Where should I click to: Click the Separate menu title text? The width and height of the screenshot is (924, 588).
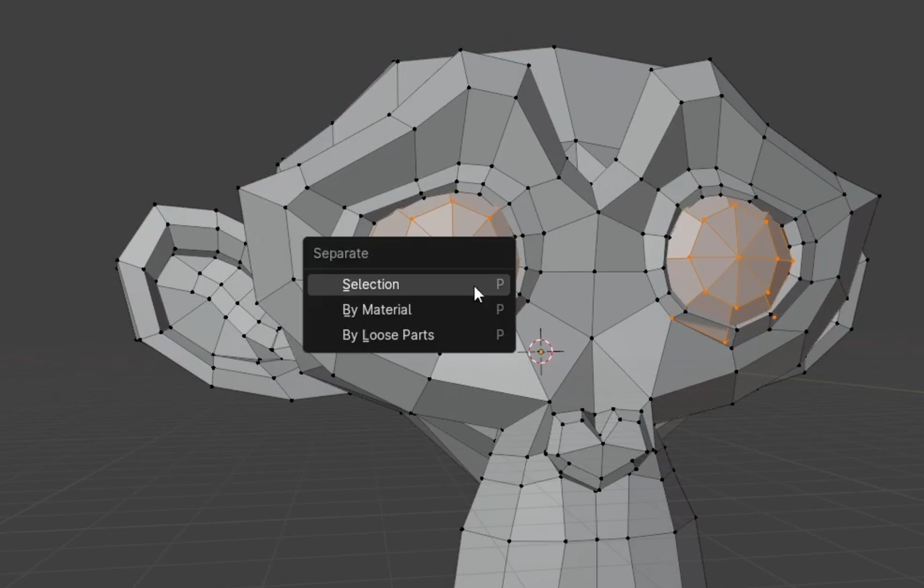tap(341, 254)
